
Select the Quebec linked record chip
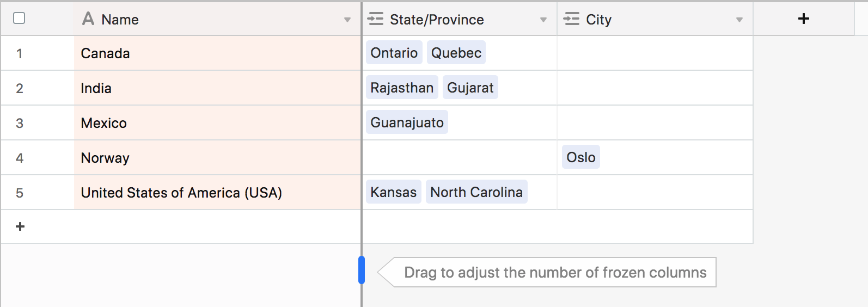(x=456, y=53)
